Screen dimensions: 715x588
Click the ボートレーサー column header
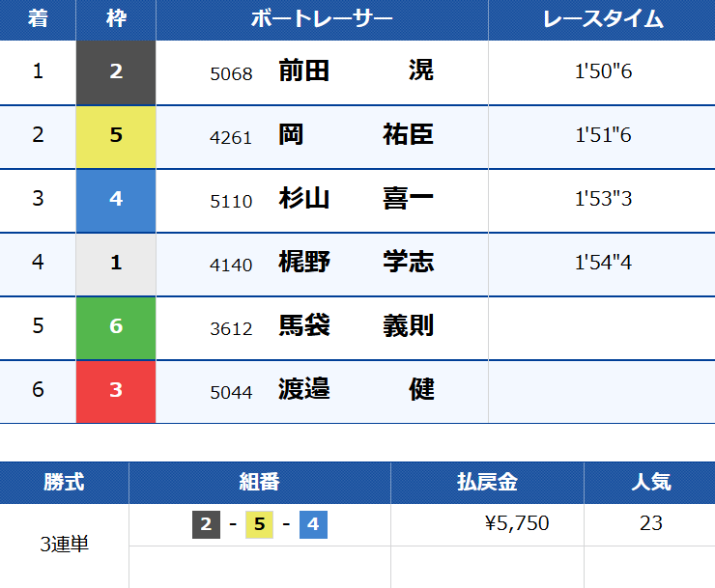coord(322,19)
